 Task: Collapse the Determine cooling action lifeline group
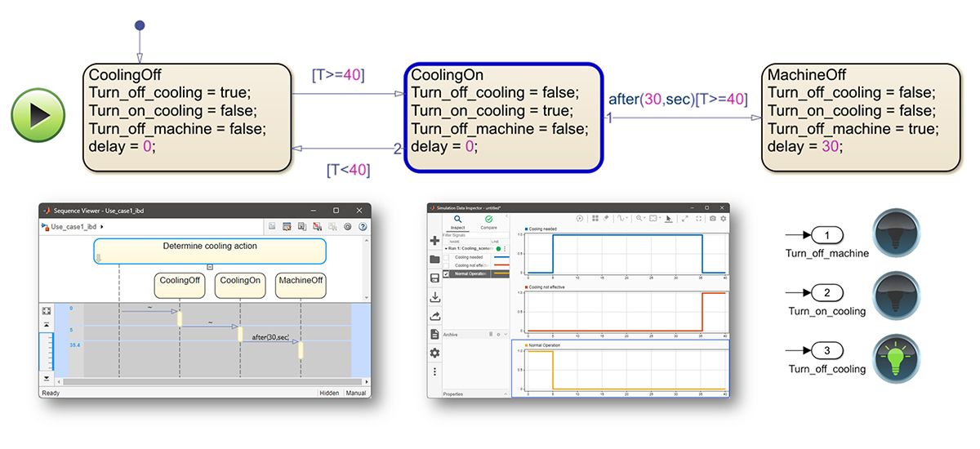[x=210, y=267]
